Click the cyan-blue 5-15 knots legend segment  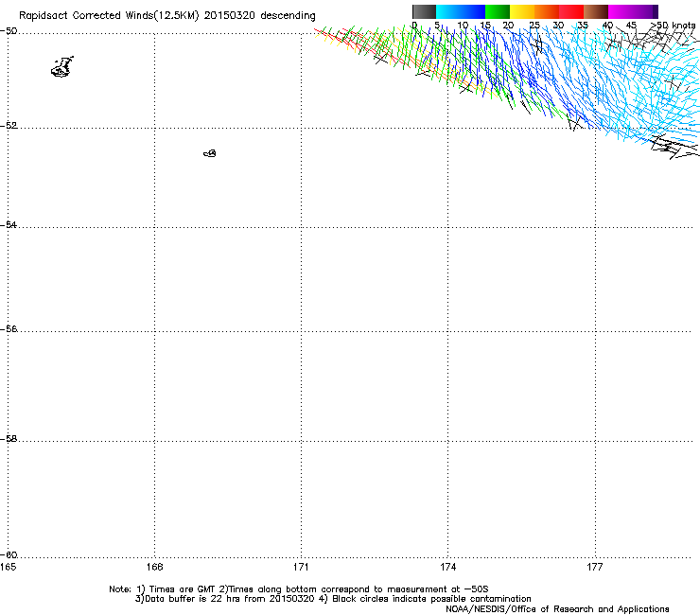(x=461, y=11)
